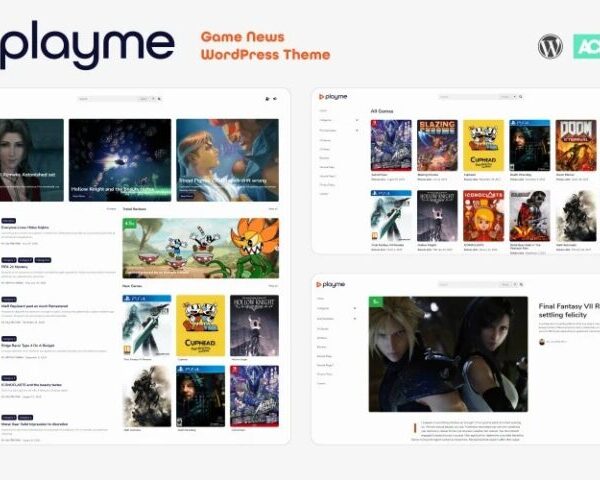Open Metal Gear Solid V cover in All Games grid
Screen dimensions: 600x480
[530, 216]
